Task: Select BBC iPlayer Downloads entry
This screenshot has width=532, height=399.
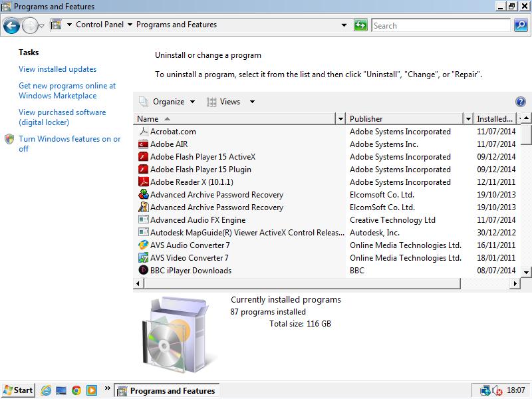Action: click(x=191, y=271)
